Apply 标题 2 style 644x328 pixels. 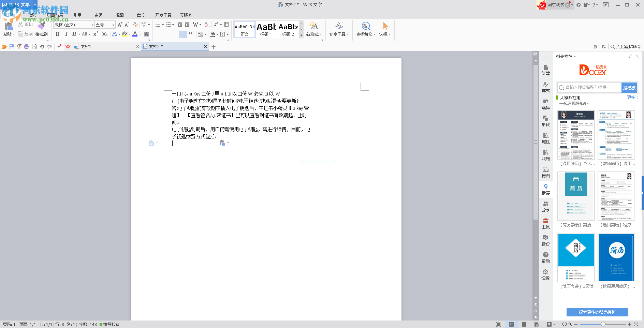click(288, 29)
